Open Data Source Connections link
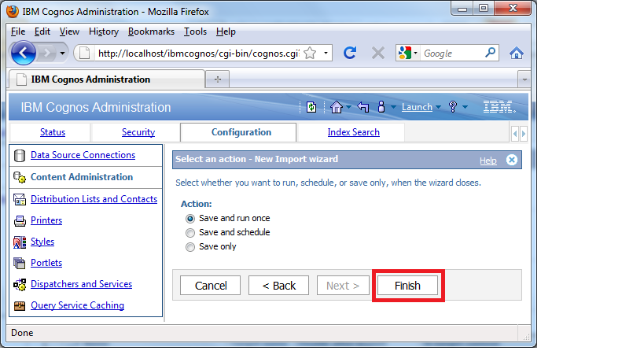Viewport: 644px width, 362px height. (83, 155)
